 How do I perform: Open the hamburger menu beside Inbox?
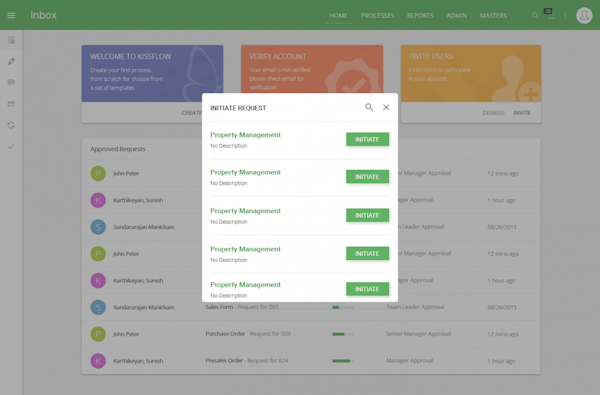(x=11, y=15)
